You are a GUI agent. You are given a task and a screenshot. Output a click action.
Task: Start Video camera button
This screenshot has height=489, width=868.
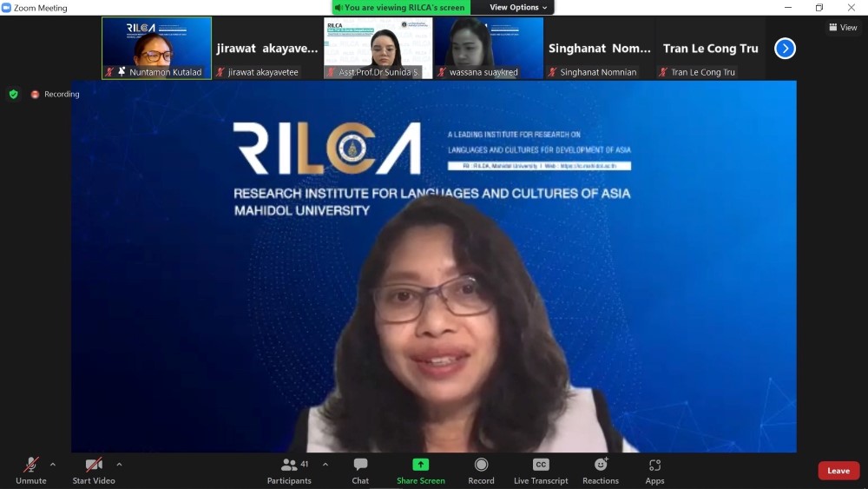click(x=94, y=471)
